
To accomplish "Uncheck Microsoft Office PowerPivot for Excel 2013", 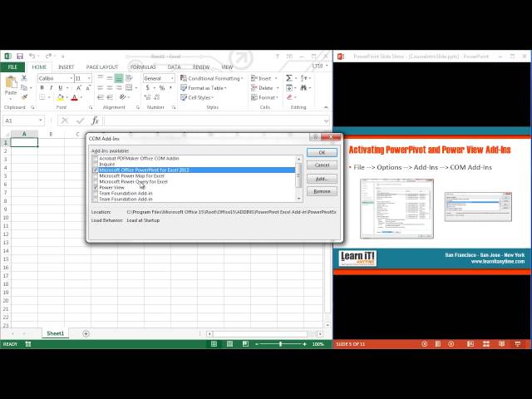I will (95, 170).
